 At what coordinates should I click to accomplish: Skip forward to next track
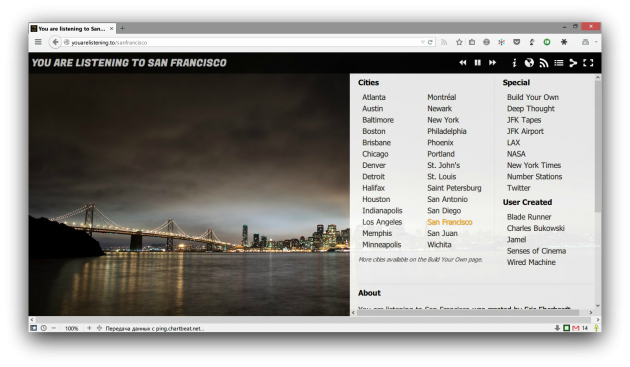point(492,63)
